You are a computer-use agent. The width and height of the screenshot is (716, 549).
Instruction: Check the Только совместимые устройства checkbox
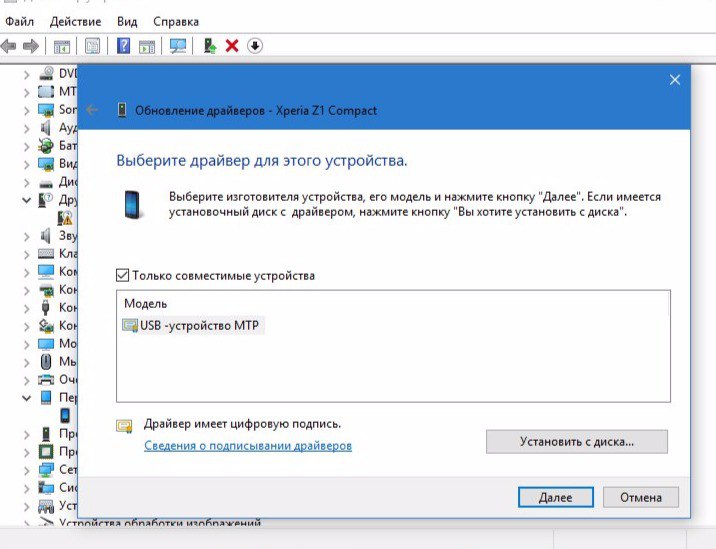tap(122, 275)
